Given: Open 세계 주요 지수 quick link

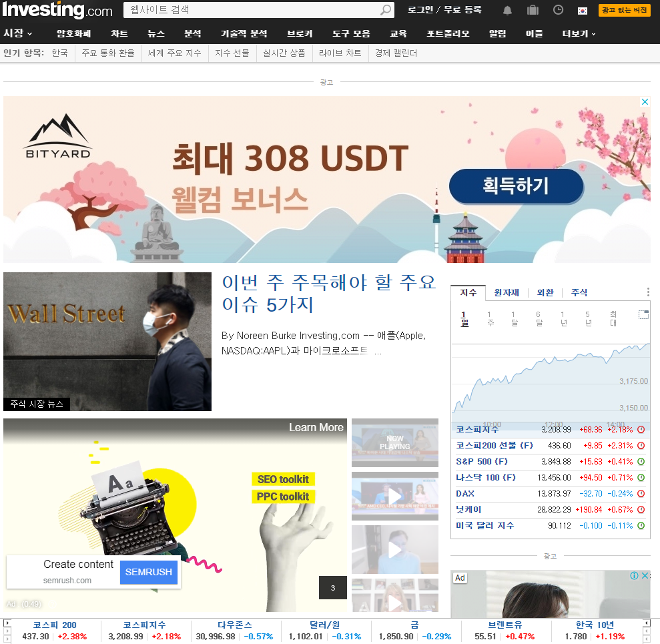Looking at the screenshot, I should tap(174, 53).
